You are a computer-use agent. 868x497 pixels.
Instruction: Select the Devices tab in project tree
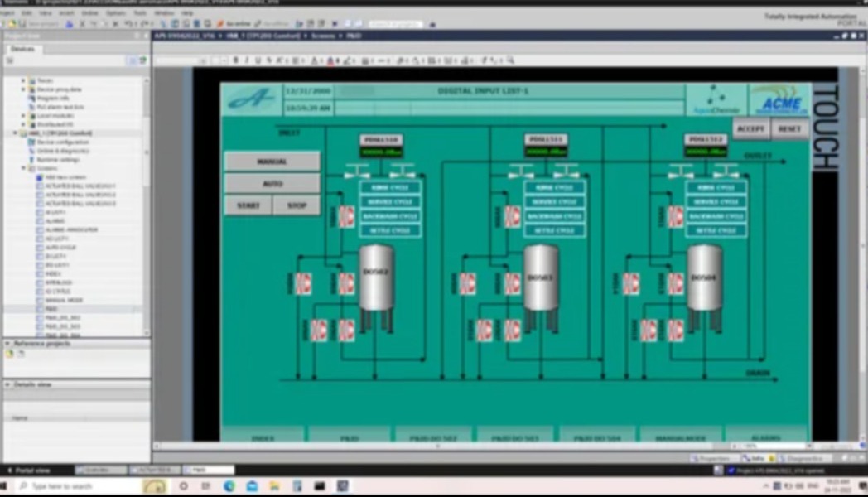click(x=22, y=49)
